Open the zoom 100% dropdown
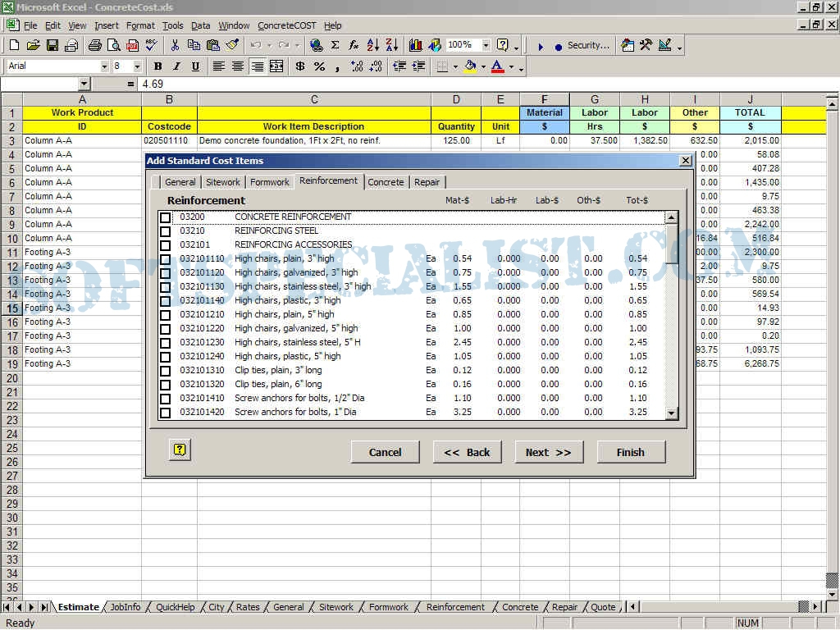 tap(486, 46)
